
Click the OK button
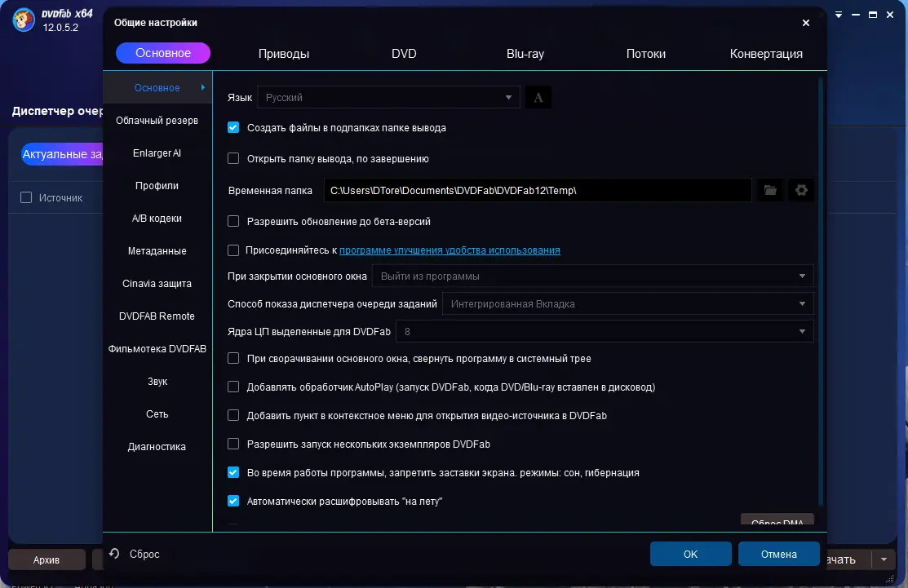coord(690,554)
